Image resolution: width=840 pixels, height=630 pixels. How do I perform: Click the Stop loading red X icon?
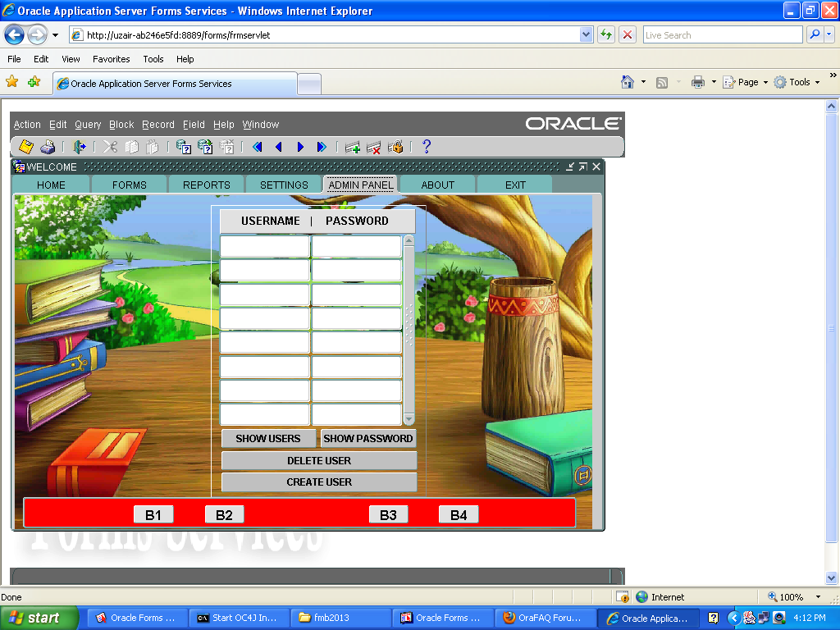pyautogui.click(x=628, y=34)
